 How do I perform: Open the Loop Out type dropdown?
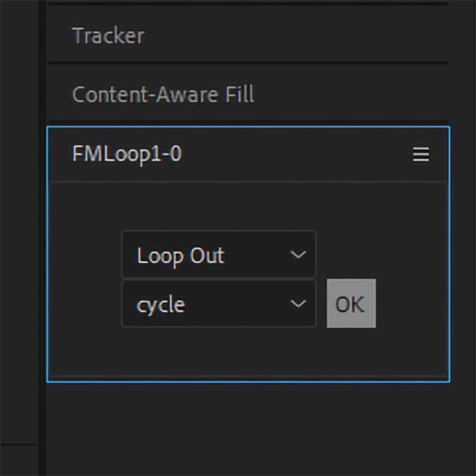218,255
